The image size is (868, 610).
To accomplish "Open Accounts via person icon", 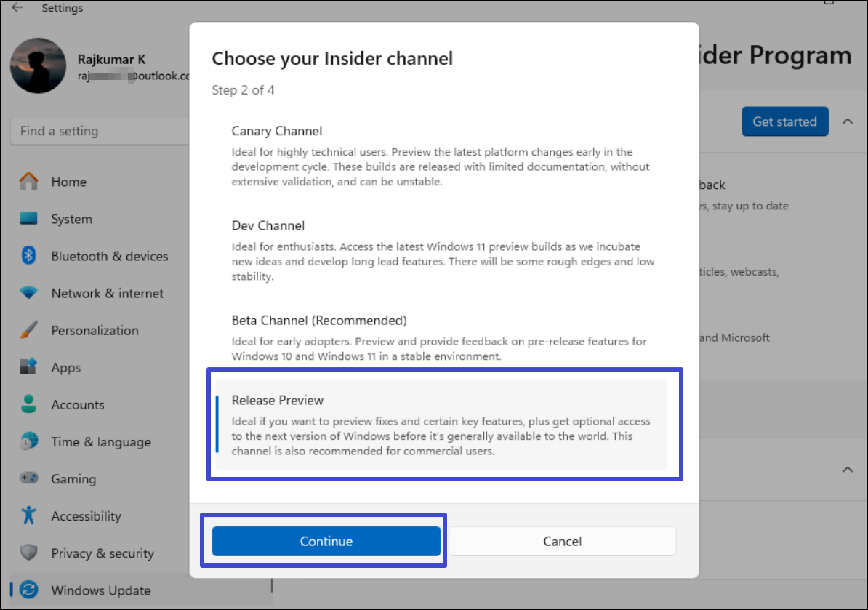I will pyautogui.click(x=29, y=404).
